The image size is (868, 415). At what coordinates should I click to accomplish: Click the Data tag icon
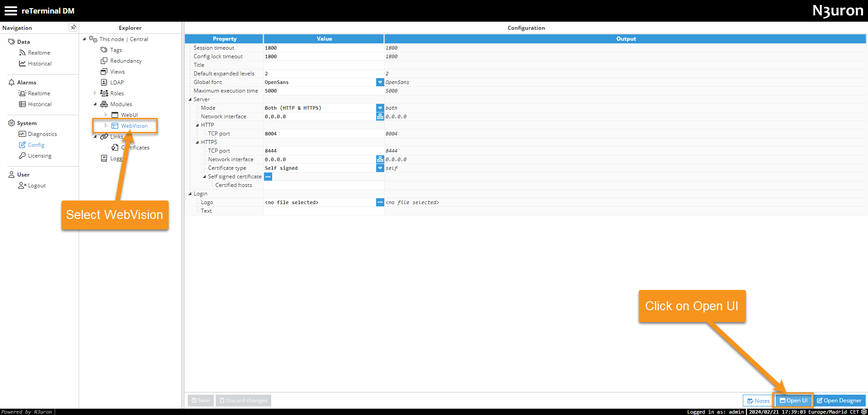pos(12,42)
